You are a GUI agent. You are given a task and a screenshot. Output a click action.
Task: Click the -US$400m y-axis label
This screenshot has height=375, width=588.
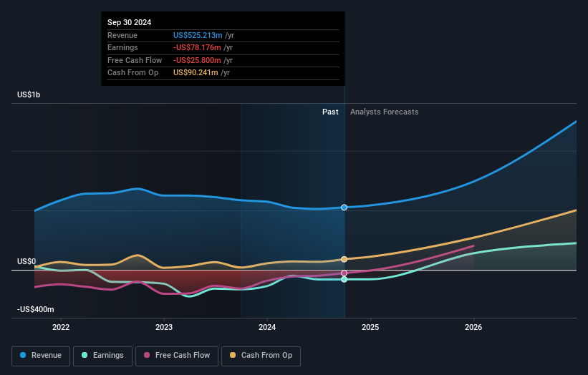tap(35, 309)
